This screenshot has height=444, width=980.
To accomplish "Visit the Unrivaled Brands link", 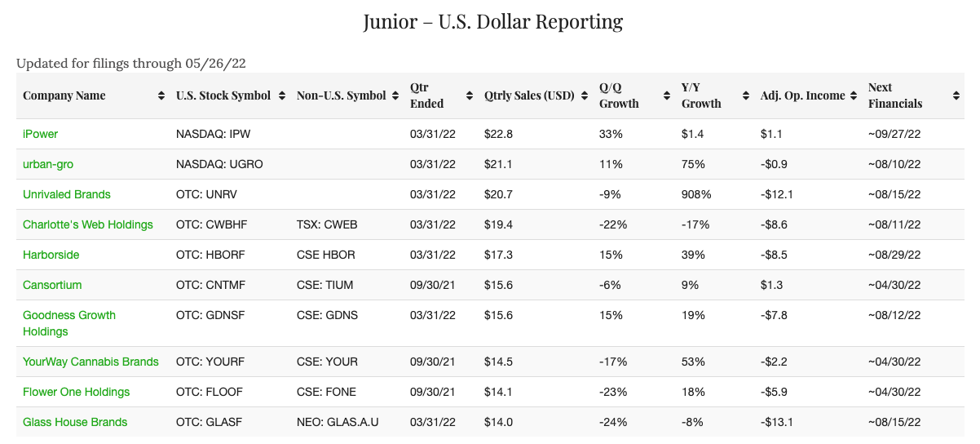I will 67,194.
